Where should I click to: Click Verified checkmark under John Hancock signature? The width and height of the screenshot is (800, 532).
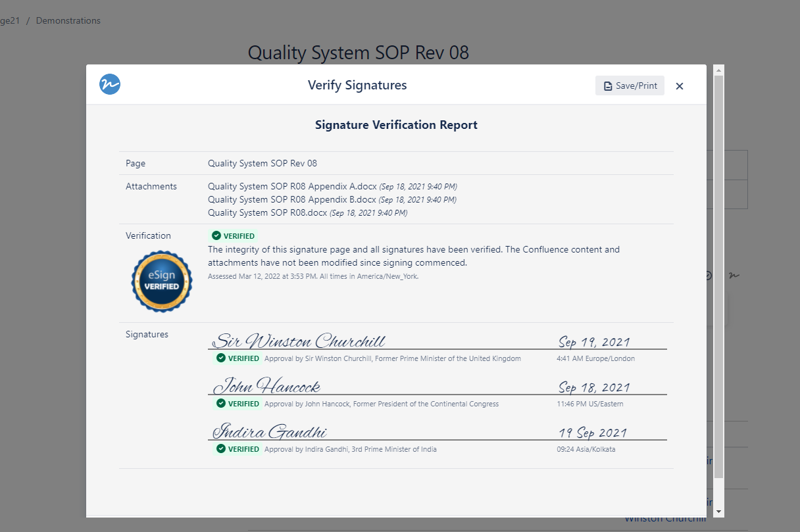[221, 404]
